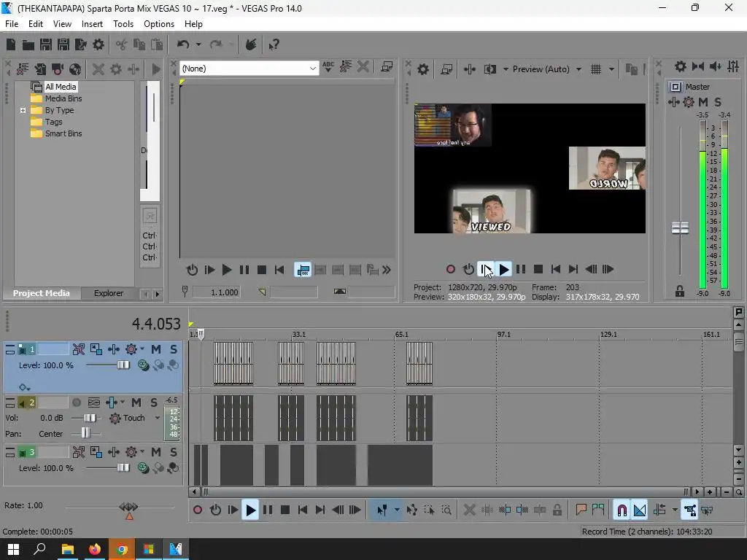Open Undo history dropdown arrow
Screen dimensions: 747x560
198,44
